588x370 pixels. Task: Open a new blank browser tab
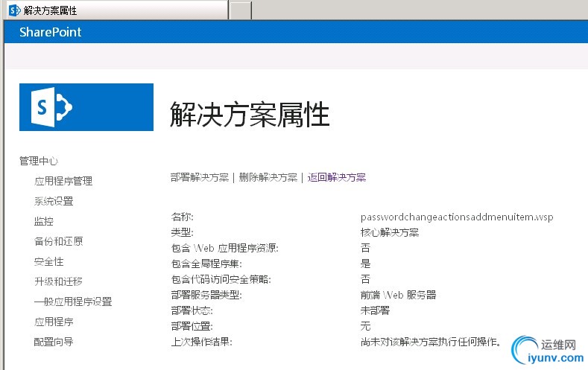pos(241,10)
